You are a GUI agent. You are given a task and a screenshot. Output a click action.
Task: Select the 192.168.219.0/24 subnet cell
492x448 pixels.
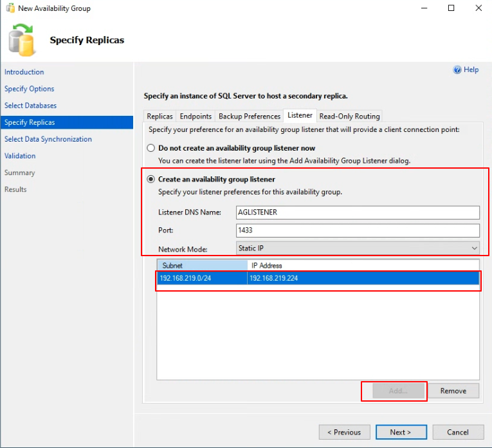202,278
